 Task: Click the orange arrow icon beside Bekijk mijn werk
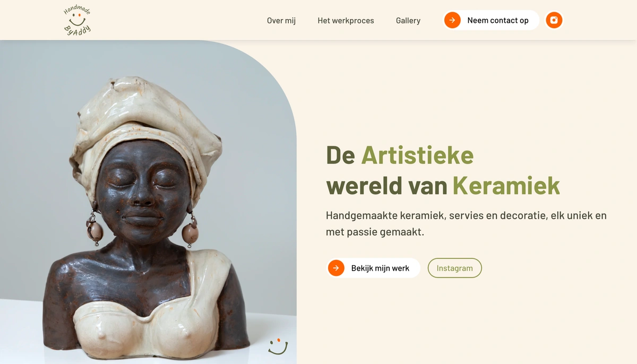click(336, 268)
